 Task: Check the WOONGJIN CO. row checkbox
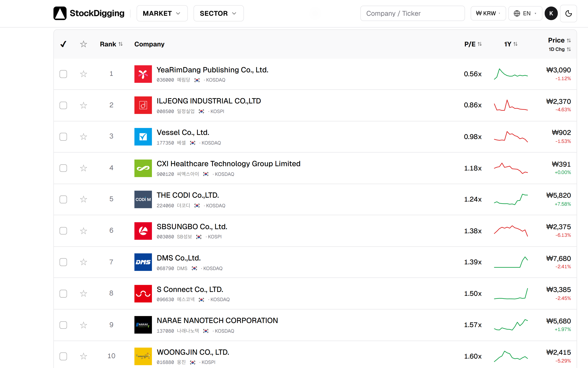pos(63,356)
